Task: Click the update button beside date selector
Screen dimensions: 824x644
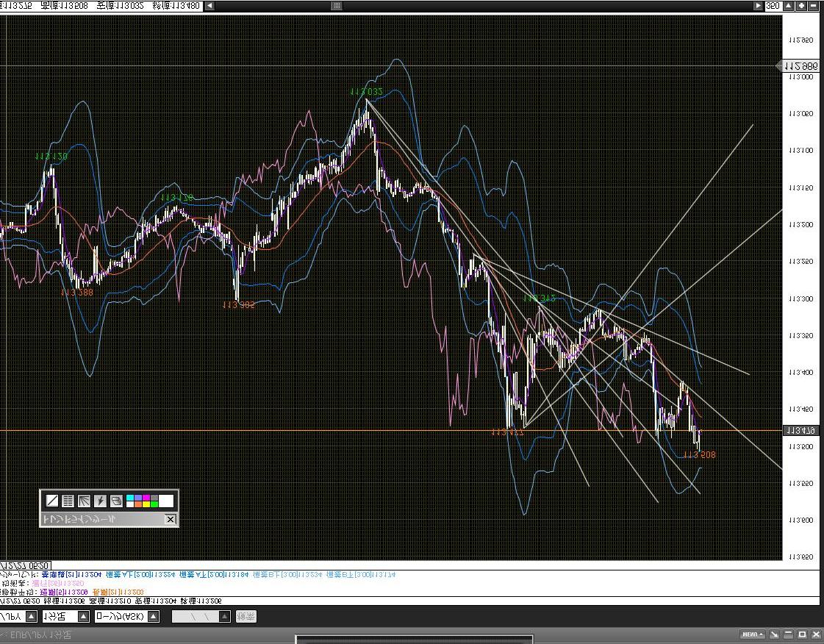Action: point(246,617)
